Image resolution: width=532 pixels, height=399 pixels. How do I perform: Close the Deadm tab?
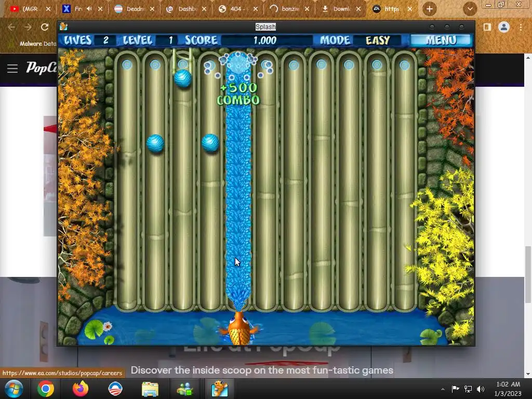tap(152, 9)
